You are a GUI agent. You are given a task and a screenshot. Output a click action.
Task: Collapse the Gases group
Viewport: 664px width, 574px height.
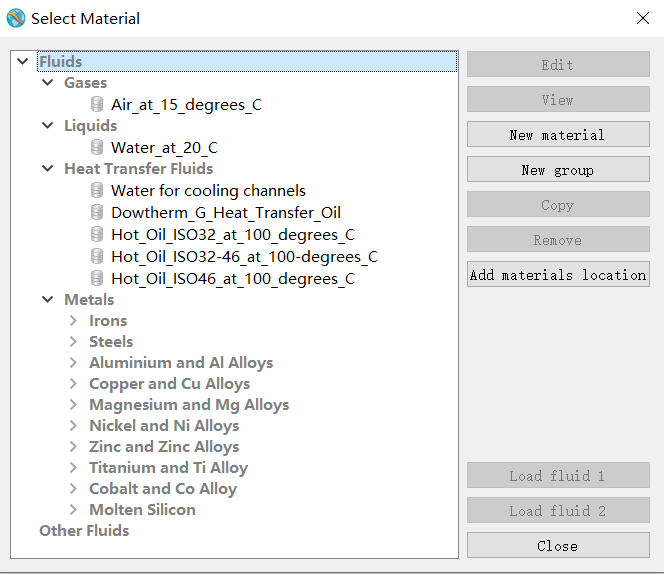coord(47,83)
